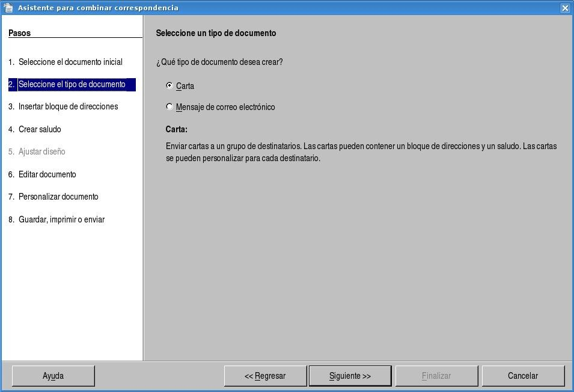Click the disabled Finalizar button

(x=436, y=376)
